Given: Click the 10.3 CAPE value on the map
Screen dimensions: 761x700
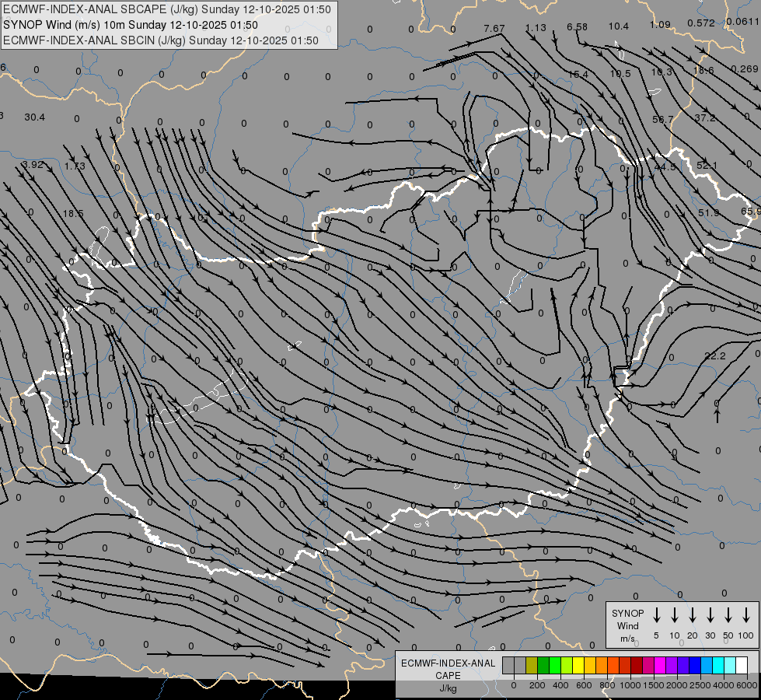Looking at the screenshot, I should point(662,72).
